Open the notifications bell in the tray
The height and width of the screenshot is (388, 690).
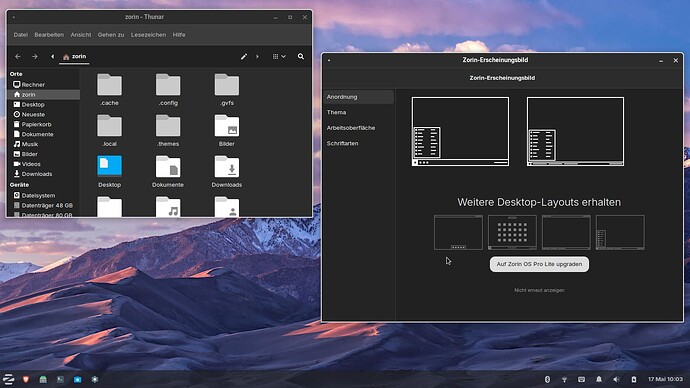(599, 379)
